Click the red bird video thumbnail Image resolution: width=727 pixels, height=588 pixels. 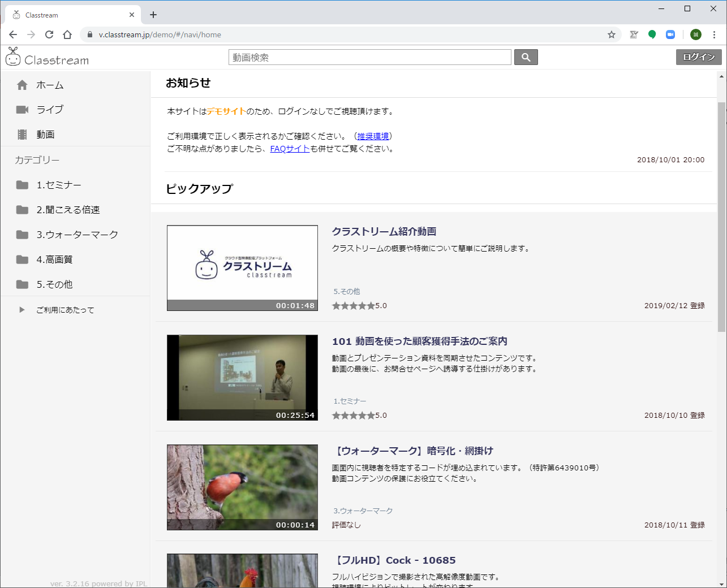[x=242, y=487]
